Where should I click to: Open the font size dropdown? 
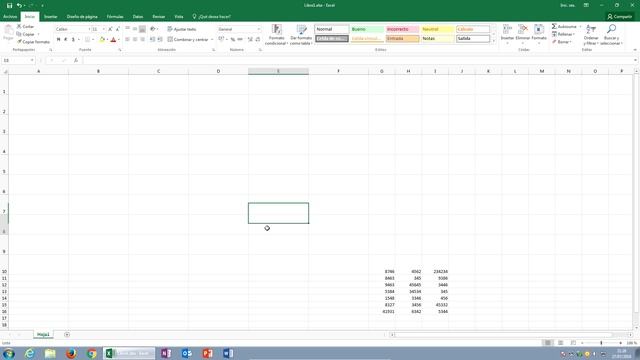click(x=103, y=29)
